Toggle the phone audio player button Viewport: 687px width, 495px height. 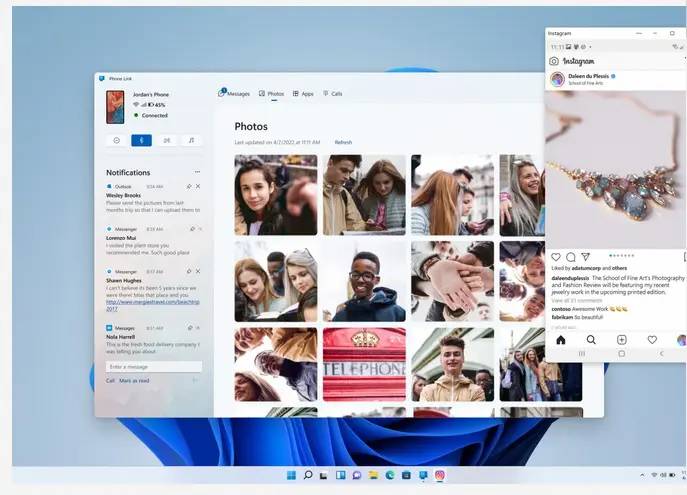tap(191, 141)
